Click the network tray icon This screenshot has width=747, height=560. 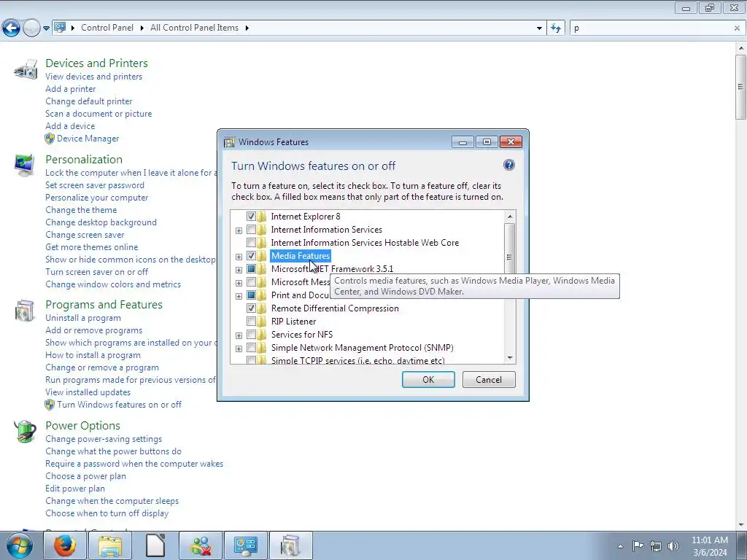[x=656, y=546]
